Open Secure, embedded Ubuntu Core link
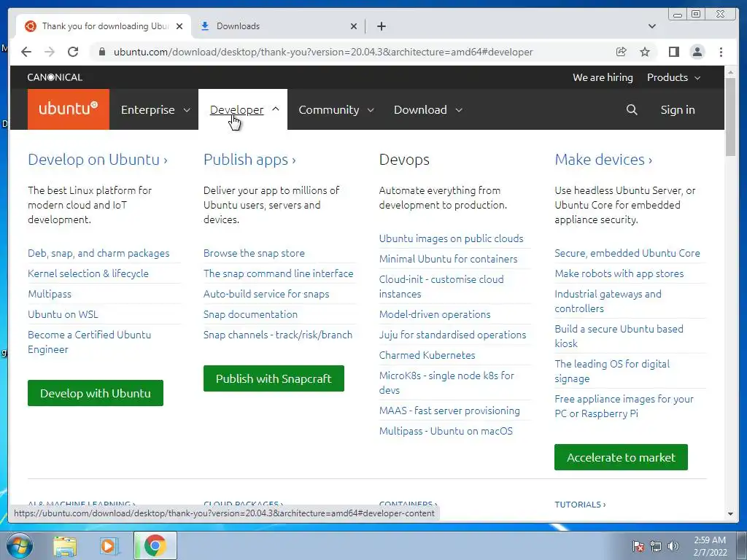747x560 pixels. point(627,253)
